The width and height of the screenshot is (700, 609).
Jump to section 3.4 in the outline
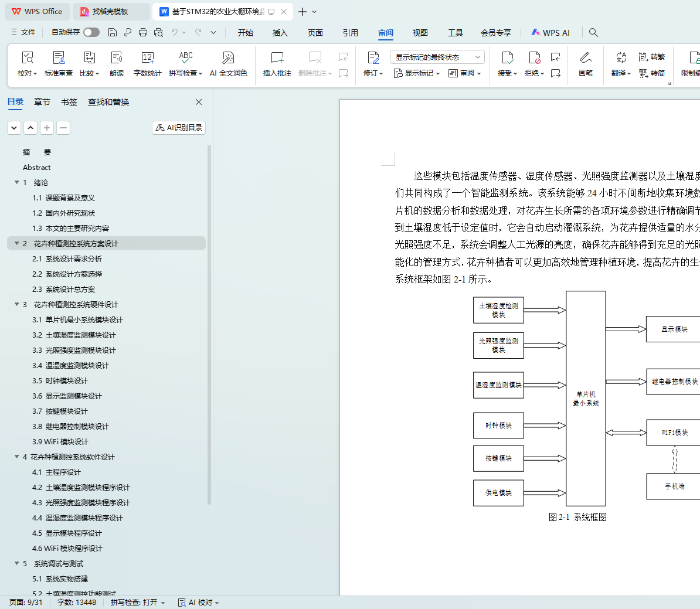(x=70, y=365)
